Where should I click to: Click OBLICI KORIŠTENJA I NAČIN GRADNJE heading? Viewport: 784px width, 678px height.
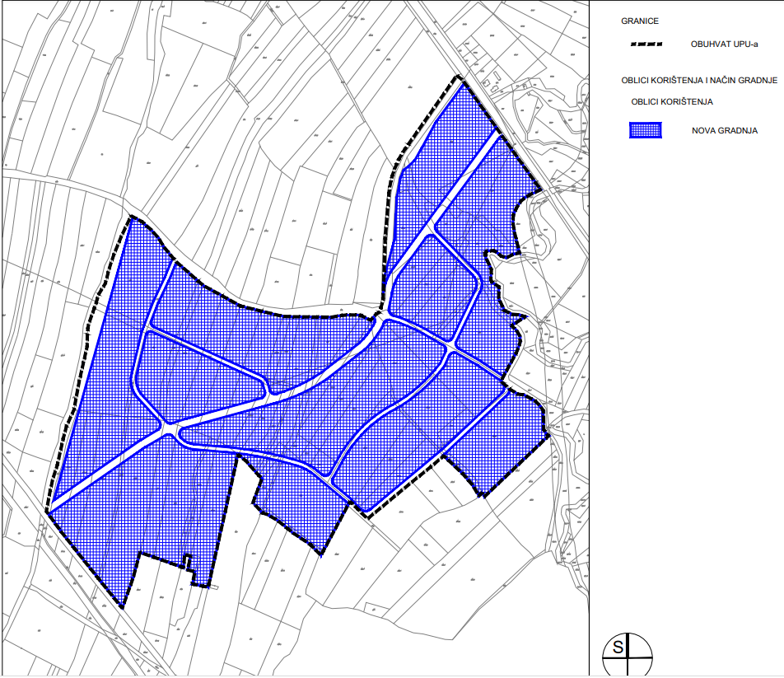[x=699, y=80]
